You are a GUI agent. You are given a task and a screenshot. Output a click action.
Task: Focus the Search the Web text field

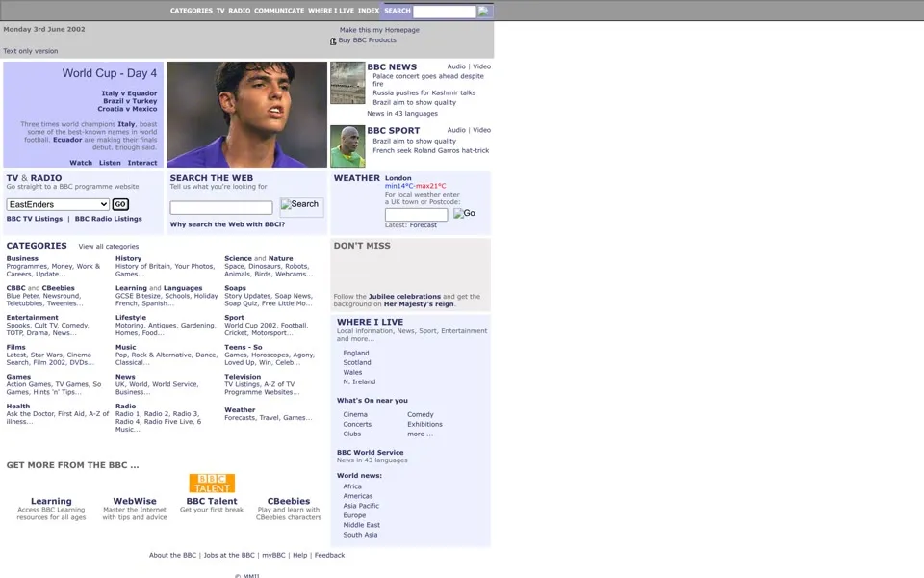[221, 208]
